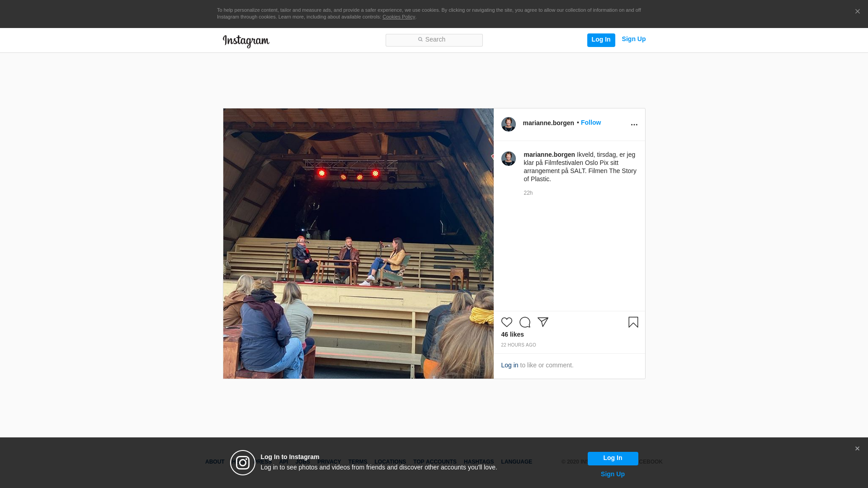The width and height of the screenshot is (868, 488).
Task: Open Sign Up link in header
Action: pos(633,39)
